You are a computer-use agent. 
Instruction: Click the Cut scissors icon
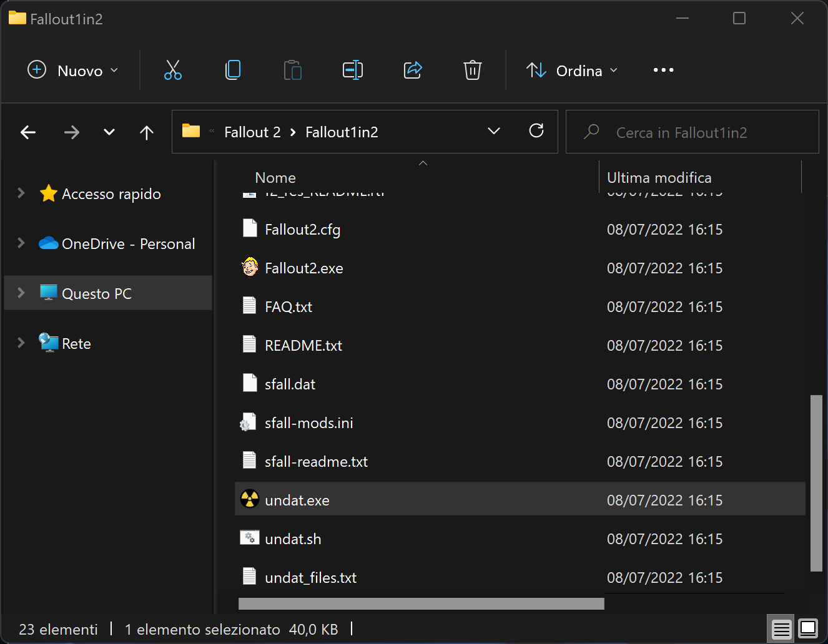[173, 70]
